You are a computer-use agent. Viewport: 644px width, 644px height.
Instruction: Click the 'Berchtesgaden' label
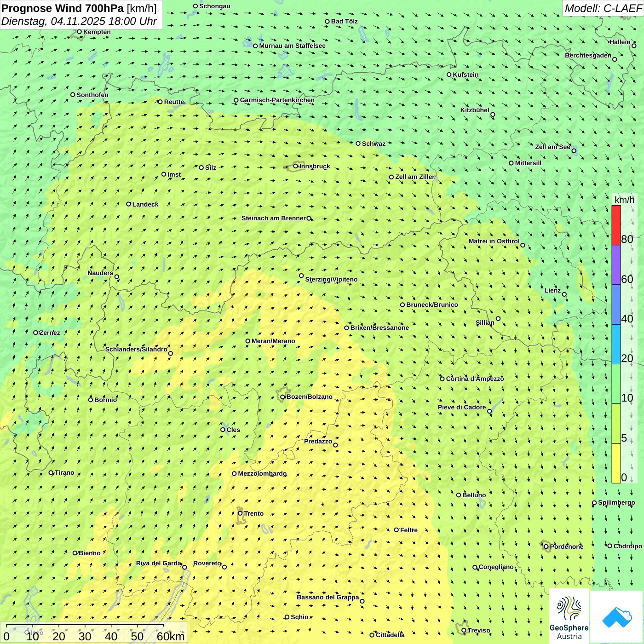tap(588, 55)
